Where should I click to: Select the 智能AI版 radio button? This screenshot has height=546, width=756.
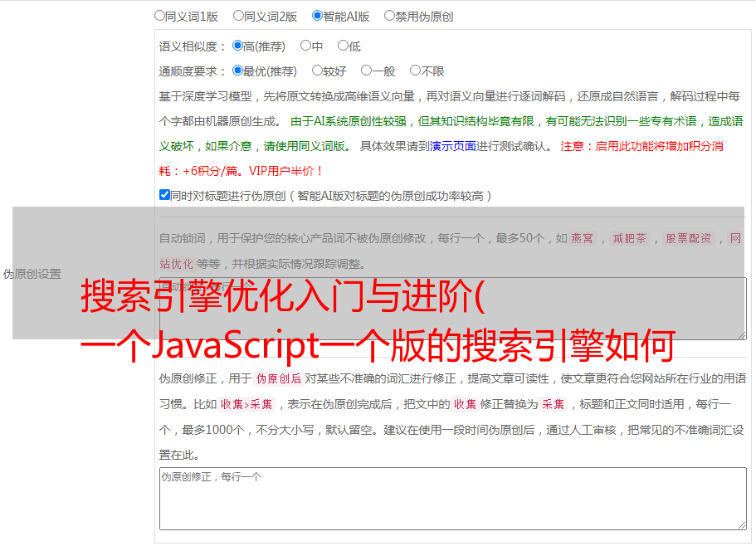(x=317, y=16)
